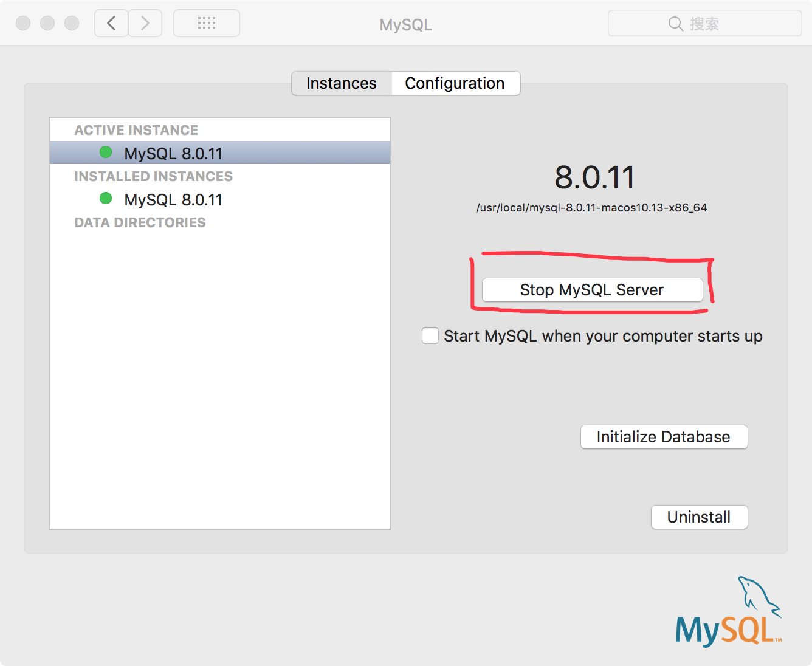The width and height of the screenshot is (812, 666).
Task: Click the Uninstall button
Action: coord(700,517)
